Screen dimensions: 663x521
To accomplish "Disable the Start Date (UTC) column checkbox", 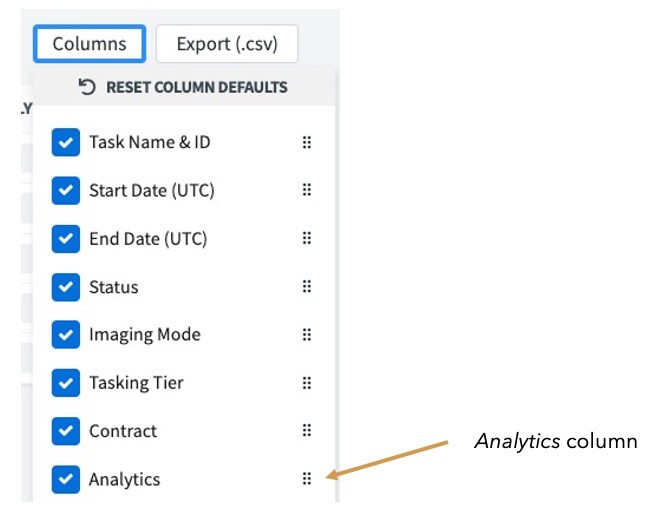I will 65,191.
